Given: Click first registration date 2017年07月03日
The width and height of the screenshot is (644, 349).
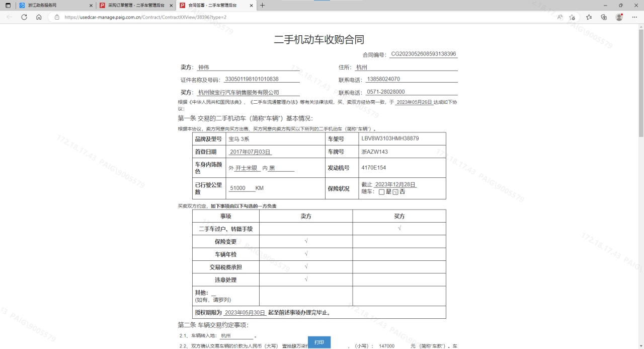Looking at the screenshot, I should point(251,152).
